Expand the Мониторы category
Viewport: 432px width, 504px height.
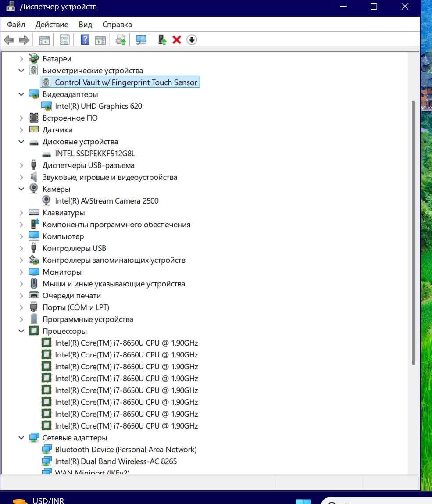[21, 272]
